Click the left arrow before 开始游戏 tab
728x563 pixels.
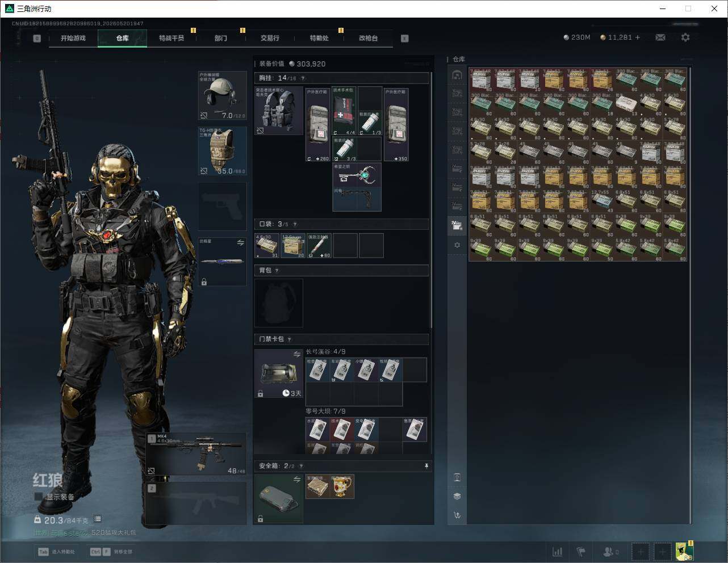[x=37, y=39]
